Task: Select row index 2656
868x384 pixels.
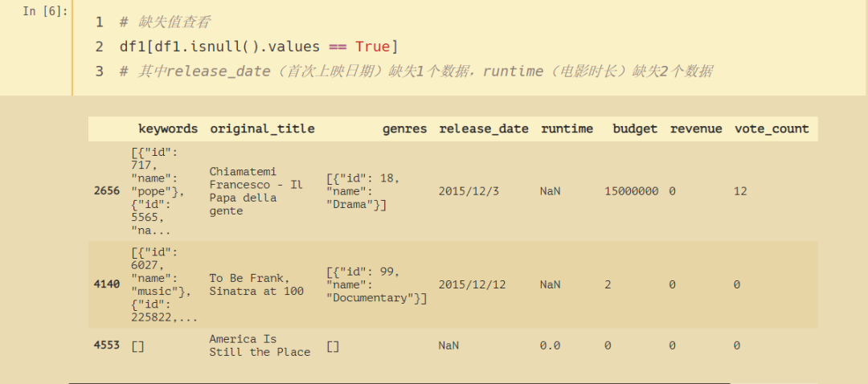Action: [x=107, y=191]
